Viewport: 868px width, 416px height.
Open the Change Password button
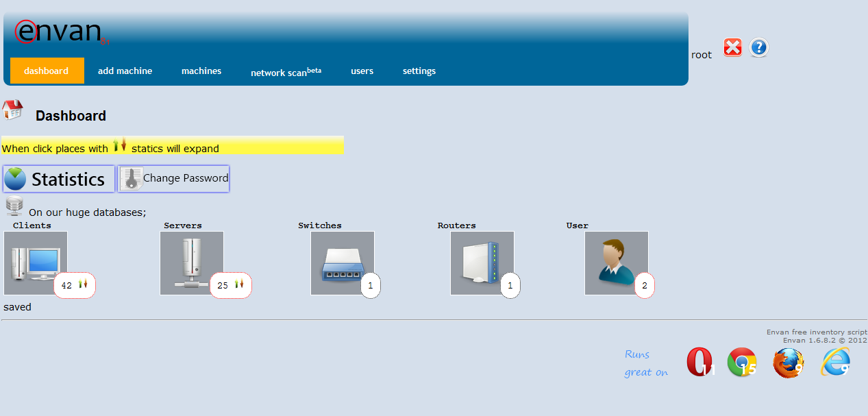173,178
